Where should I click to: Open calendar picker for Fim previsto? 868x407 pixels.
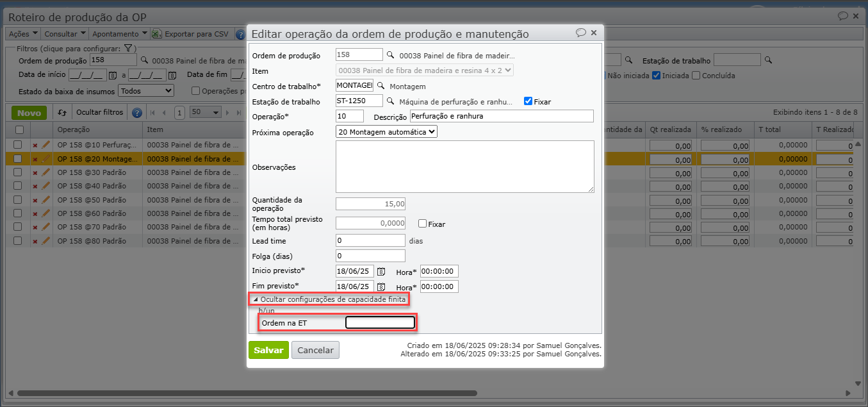coord(381,287)
